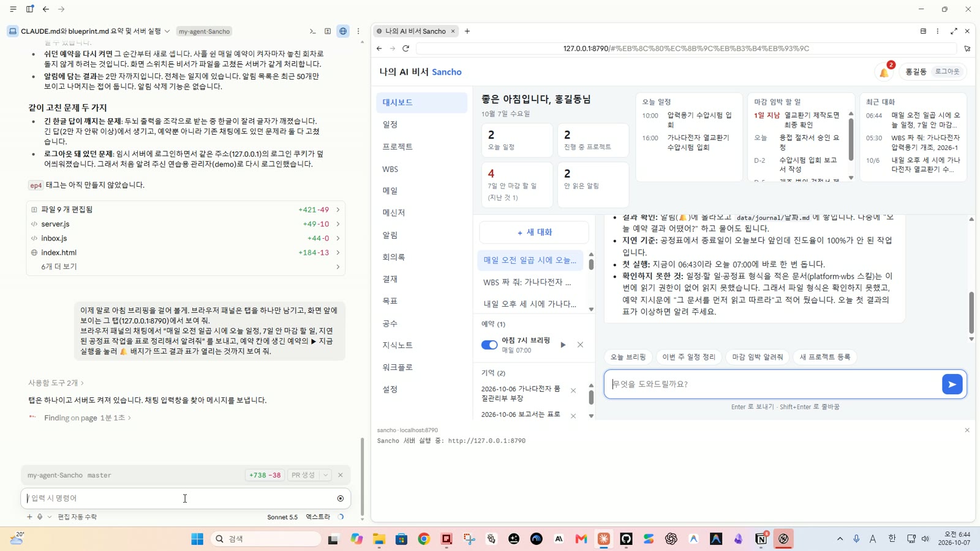The height and width of the screenshot is (551, 980).
Task: Open Notion from the taskbar
Action: click(761, 539)
